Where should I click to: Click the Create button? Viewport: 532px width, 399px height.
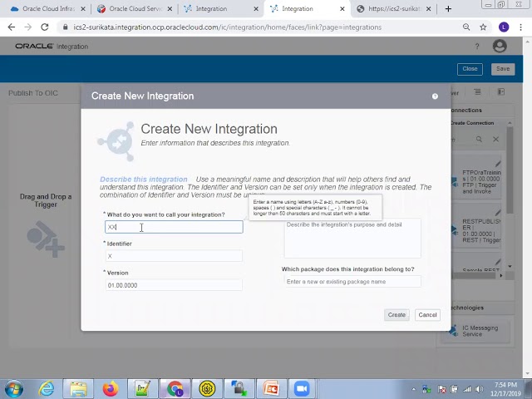397,315
